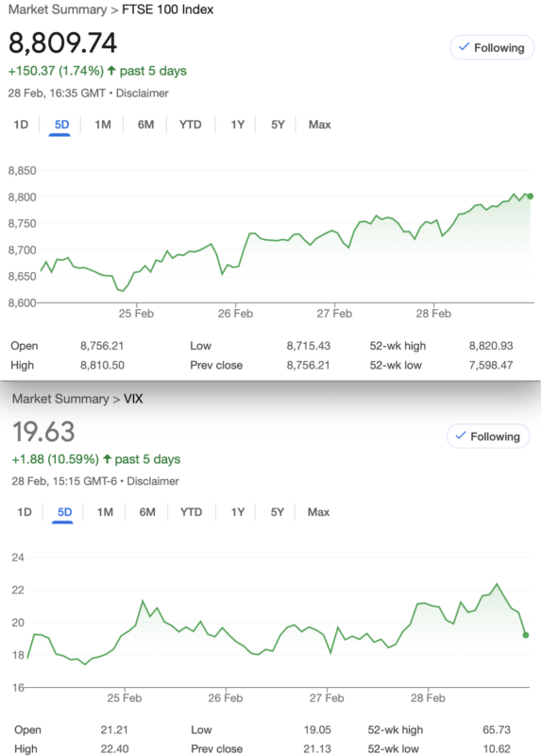Click the FTSE Open value 8,756.21

[102, 346]
